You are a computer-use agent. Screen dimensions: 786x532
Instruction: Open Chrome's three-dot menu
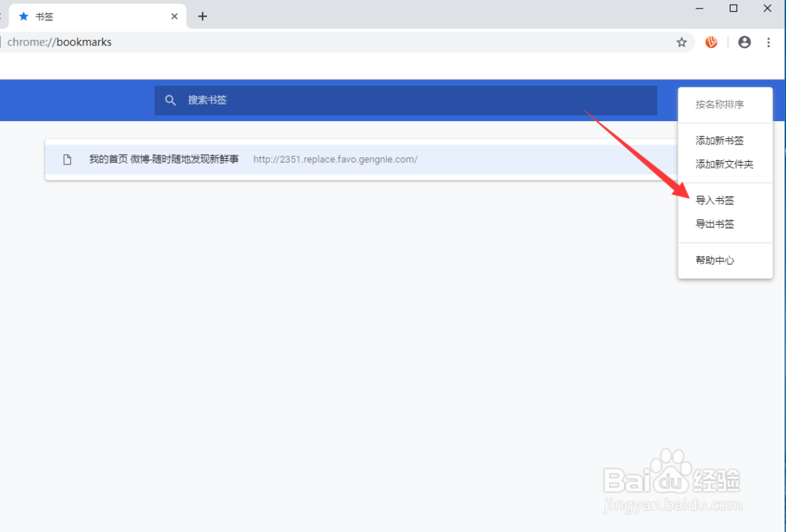click(769, 42)
